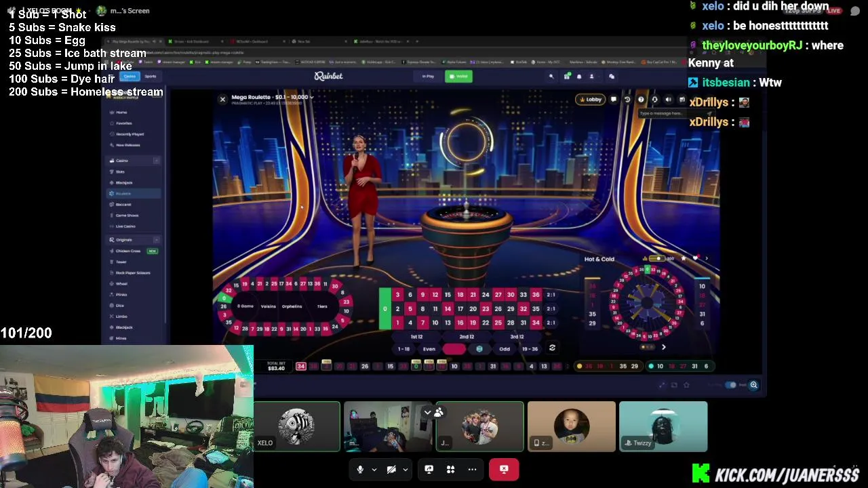The width and height of the screenshot is (868, 488).
Task: Click the Rainbet search magnifier icon
Action: click(551, 76)
